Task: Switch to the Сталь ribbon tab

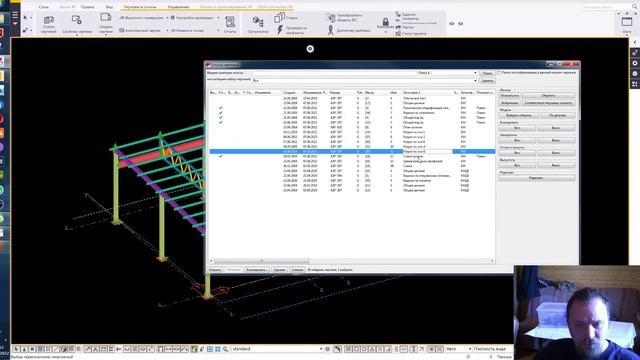Action: click(x=44, y=7)
